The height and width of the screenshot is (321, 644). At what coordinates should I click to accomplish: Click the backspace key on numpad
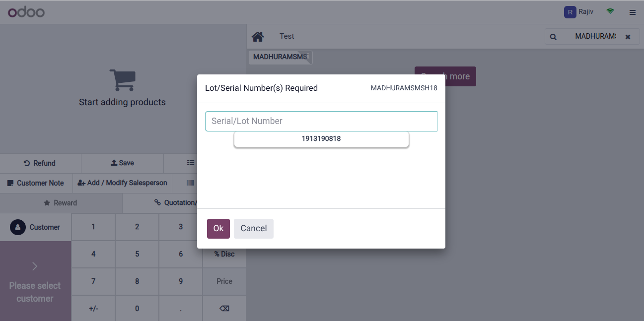coord(224,309)
